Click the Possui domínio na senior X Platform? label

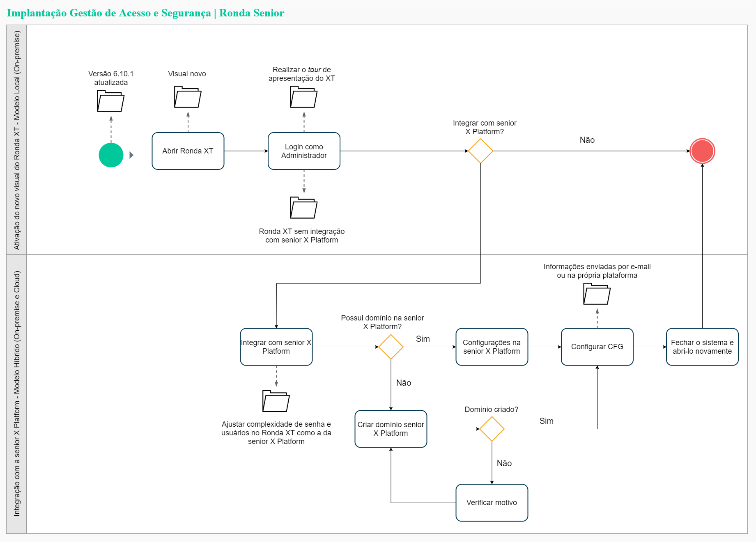382,322
